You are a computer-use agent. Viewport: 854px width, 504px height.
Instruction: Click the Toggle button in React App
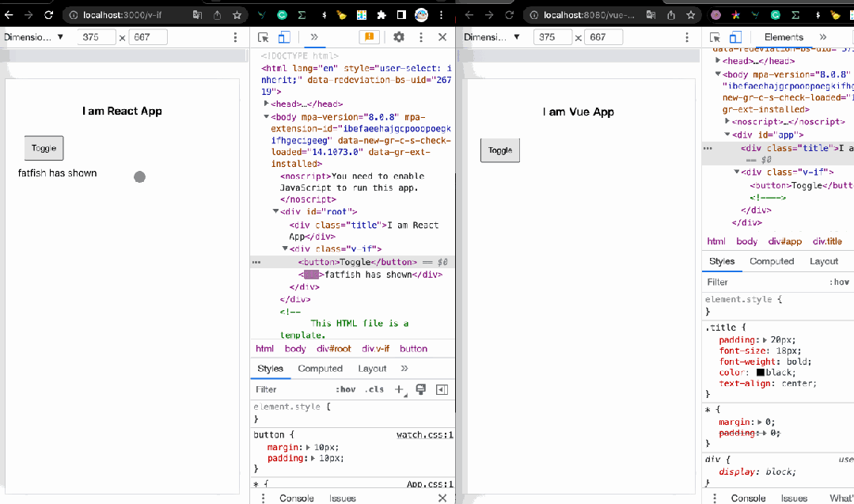pos(44,148)
